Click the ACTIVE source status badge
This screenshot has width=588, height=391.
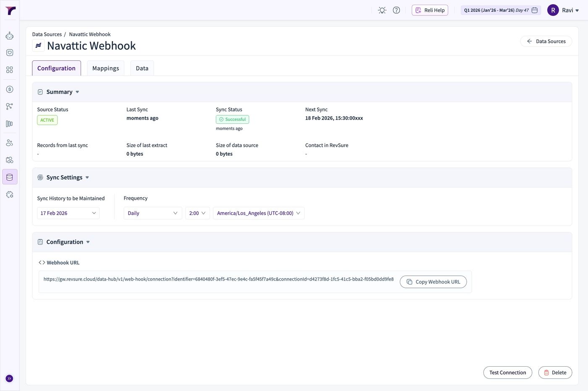point(47,120)
